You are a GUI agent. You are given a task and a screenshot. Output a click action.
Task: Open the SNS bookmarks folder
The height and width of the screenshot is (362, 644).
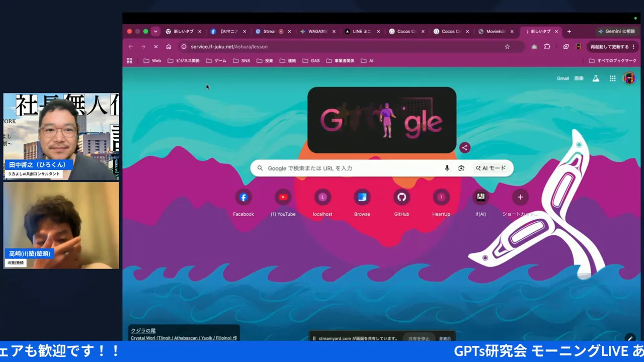[242, 61]
